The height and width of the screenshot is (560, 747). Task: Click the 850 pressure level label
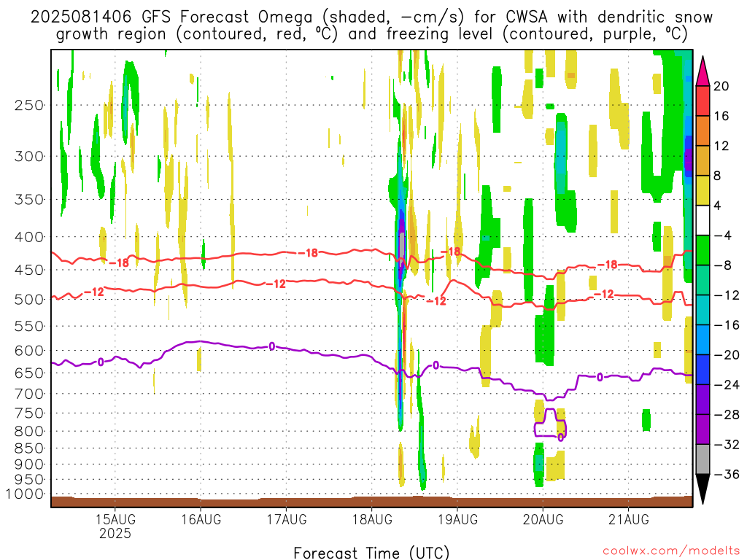pos(29,448)
